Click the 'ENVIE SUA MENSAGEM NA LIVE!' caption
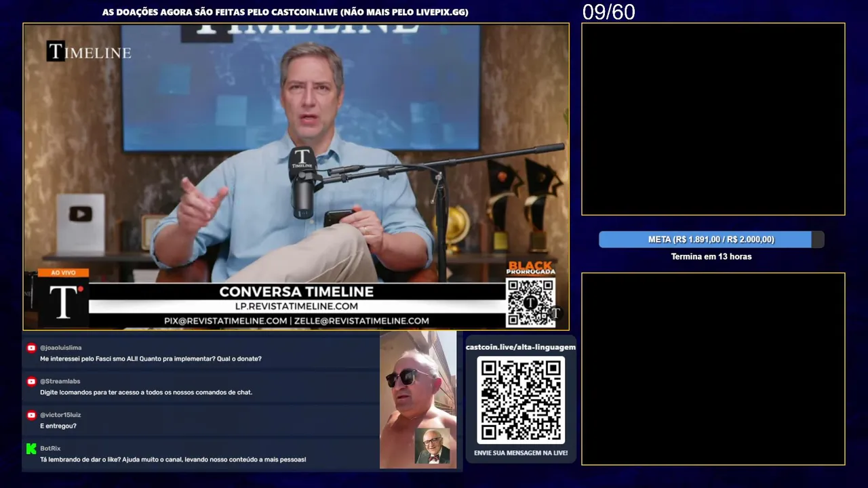Screen dimensions: 868x488 (521, 453)
